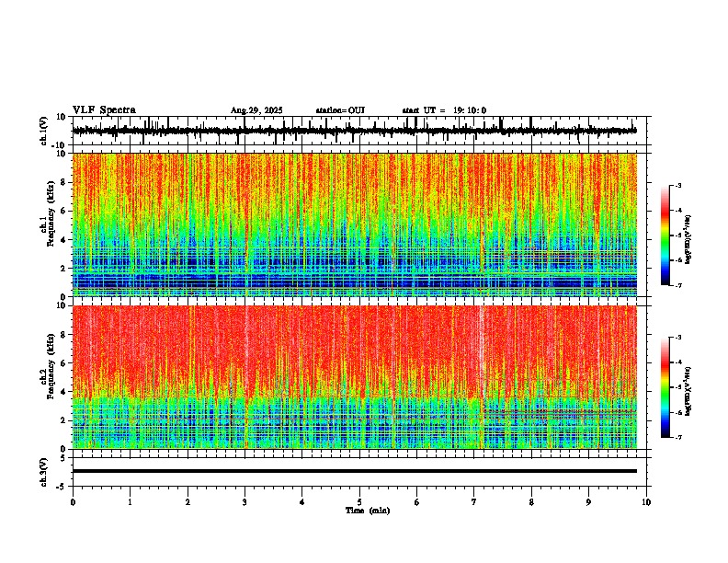The image size is (728, 563).
Task: Click the "Time (min)" axis label
Action: pos(368,511)
